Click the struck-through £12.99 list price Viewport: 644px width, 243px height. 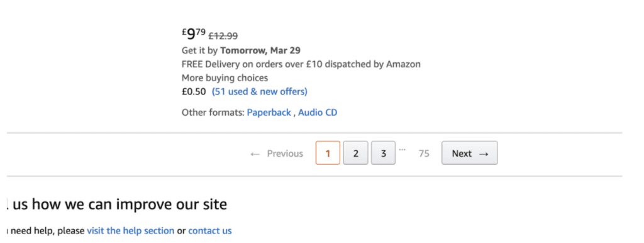(x=223, y=36)
